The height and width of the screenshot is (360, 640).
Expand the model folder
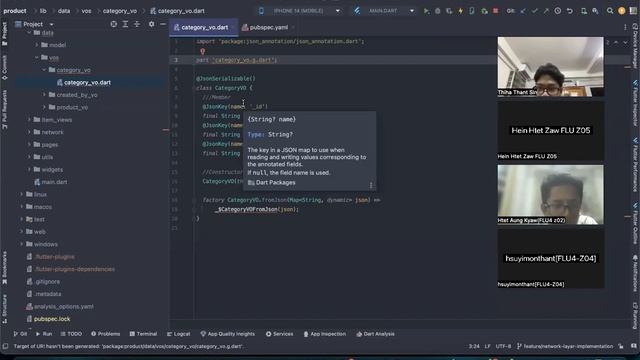pos(37,45)
